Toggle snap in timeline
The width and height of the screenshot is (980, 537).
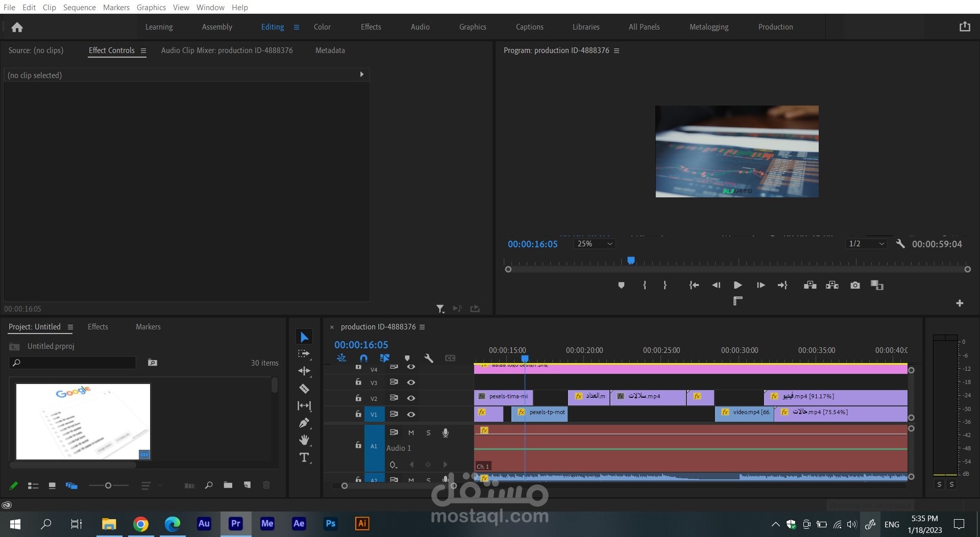pos(363,358)
